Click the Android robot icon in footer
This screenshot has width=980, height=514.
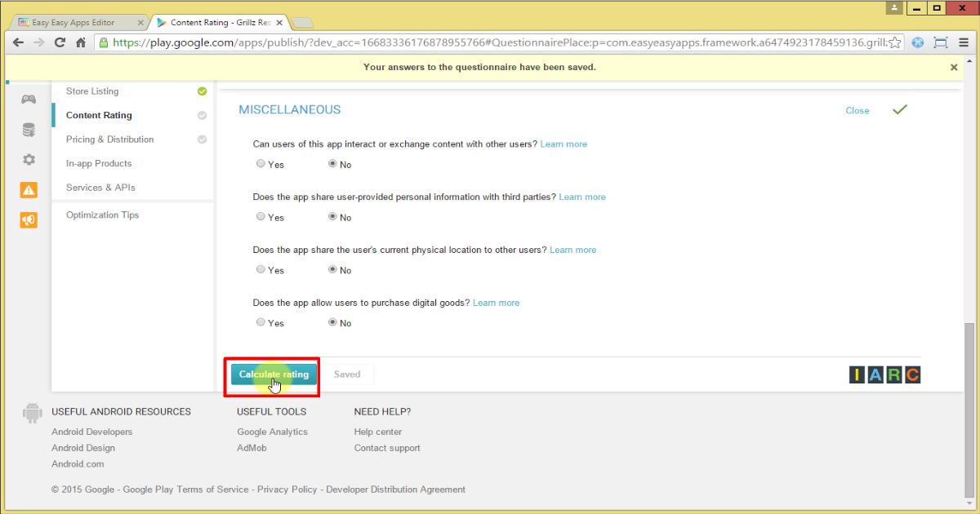pos(31,414)
